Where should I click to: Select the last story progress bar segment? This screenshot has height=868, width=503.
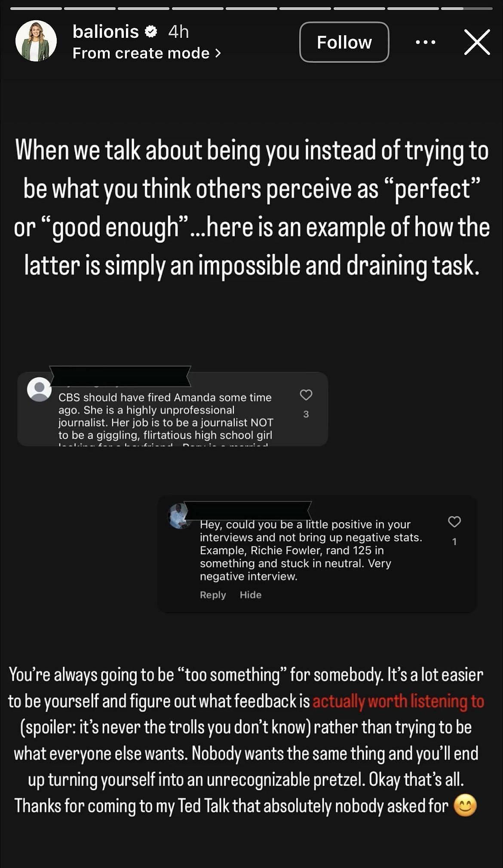[466, 8]
